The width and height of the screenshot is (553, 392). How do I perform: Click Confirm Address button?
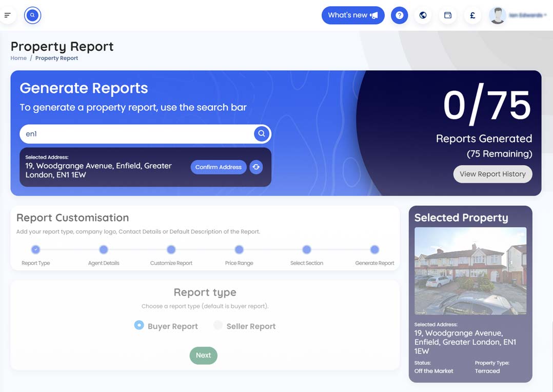pyautogui.click(x=219, y=167)
